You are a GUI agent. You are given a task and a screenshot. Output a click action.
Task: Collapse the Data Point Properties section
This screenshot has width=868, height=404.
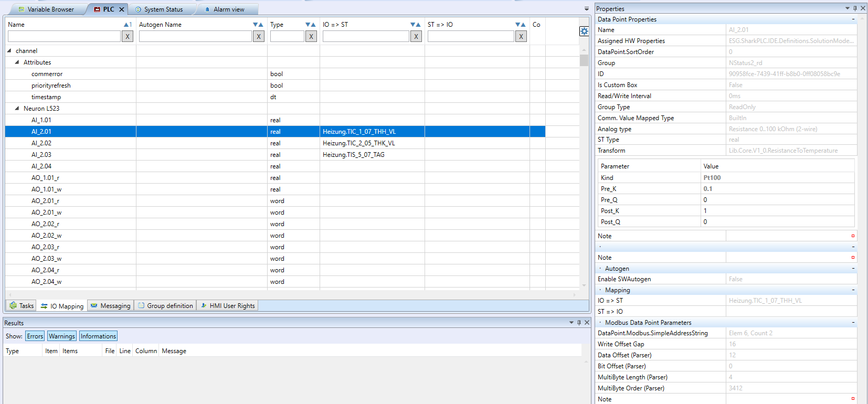tap(853, 19)
